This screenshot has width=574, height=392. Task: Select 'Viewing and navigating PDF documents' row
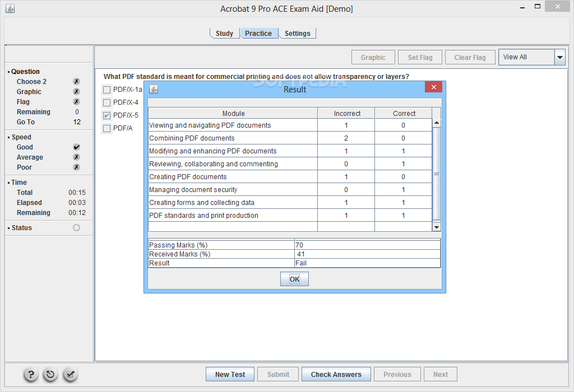[x=290, y=125]
